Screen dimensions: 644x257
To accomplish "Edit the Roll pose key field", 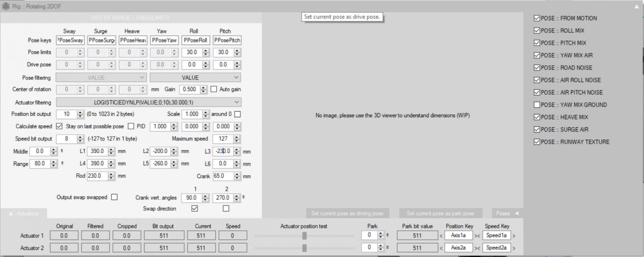I will 195,40.
